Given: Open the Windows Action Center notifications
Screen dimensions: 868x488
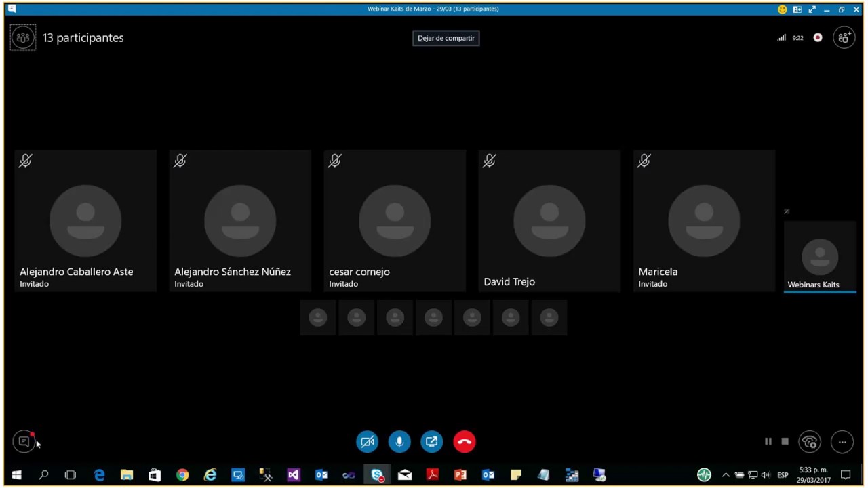Looking at the screenshot, I should [x=846, y=475].
